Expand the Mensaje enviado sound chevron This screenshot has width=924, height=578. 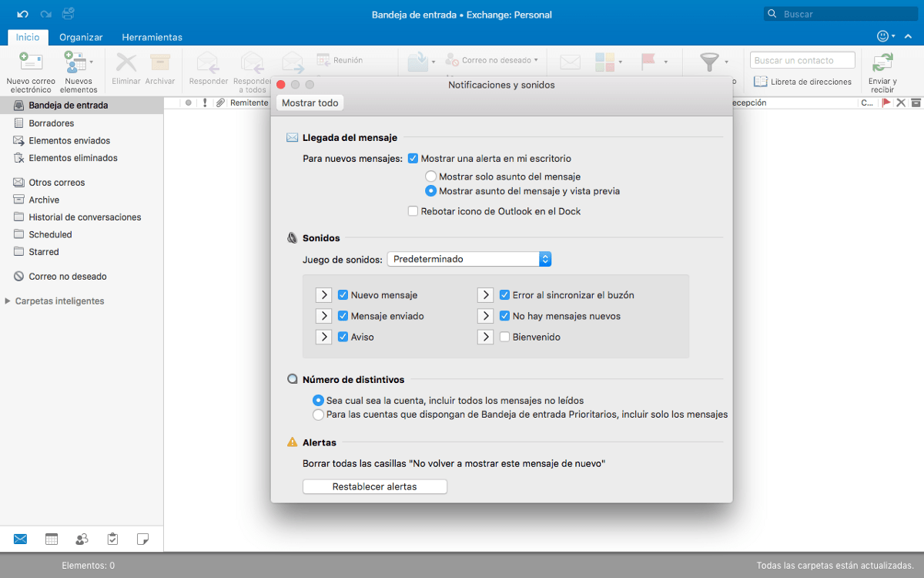coord(323,316)
